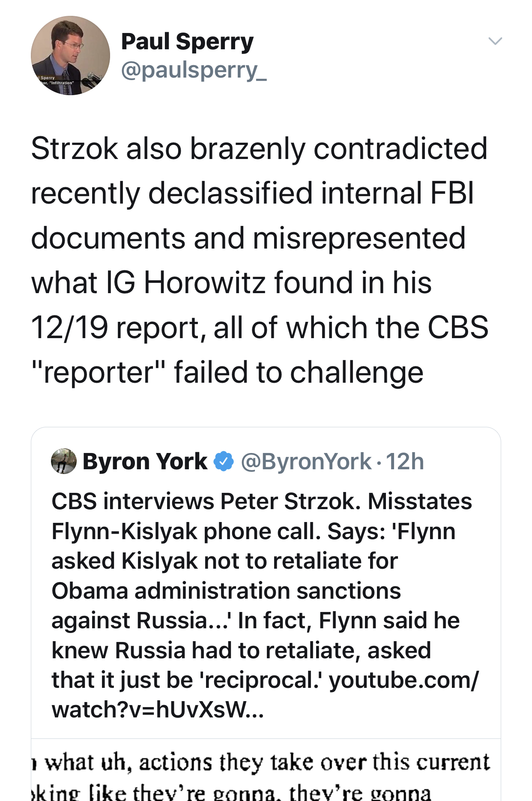Tap Paul Sperry's profile picture
The image size is (532, 801).
point(70,56)
